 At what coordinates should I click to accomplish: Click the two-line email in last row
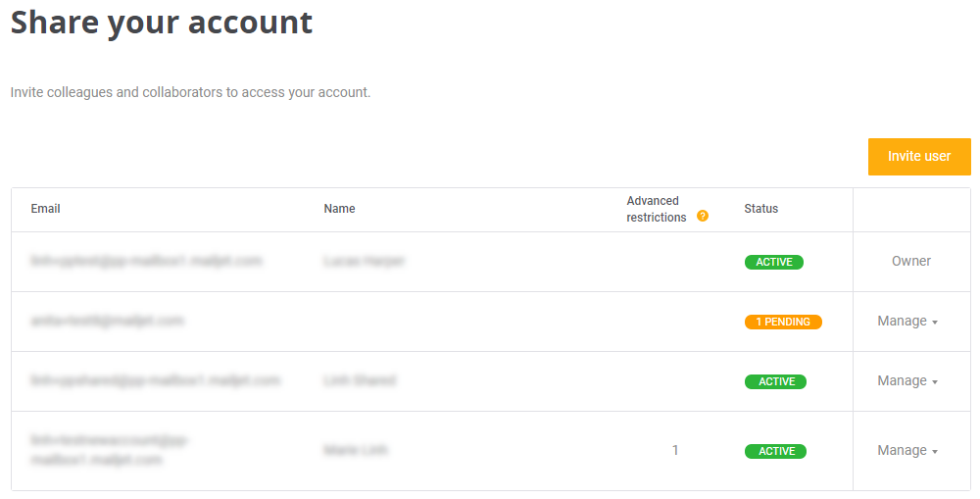click(x=108, y=450)
